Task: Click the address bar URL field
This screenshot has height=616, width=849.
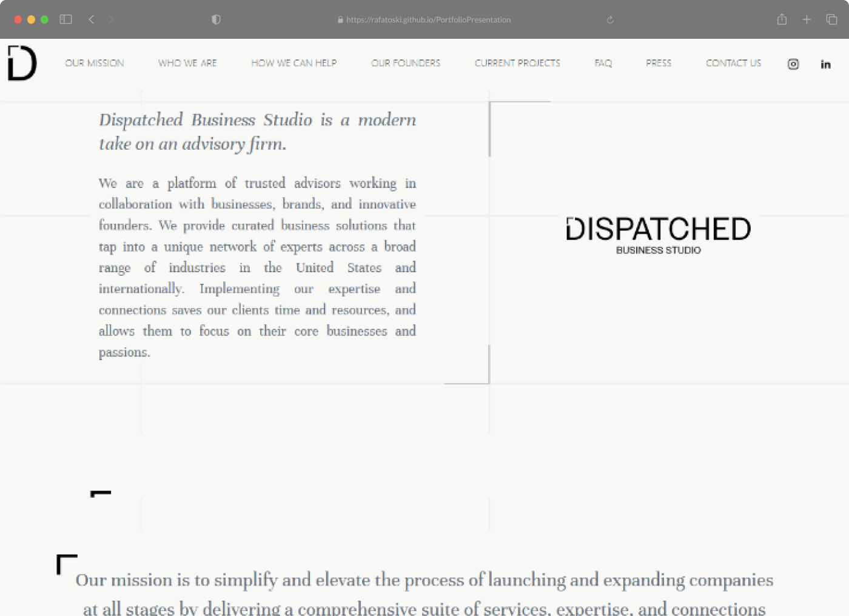Action: (428, 19)
